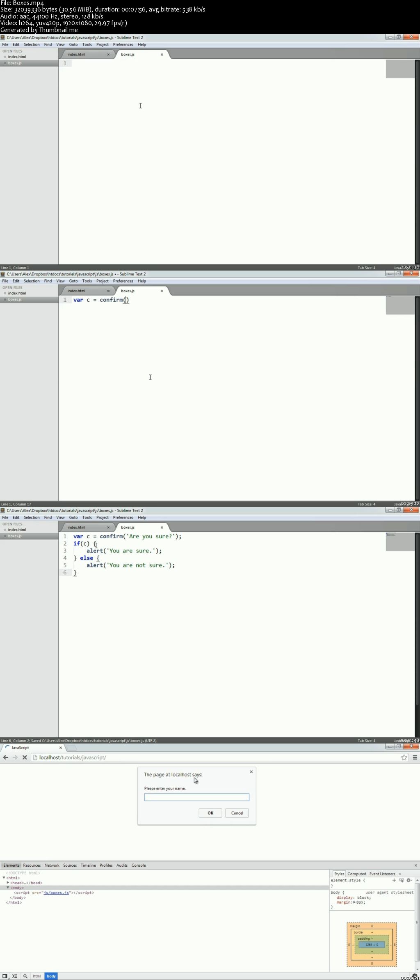This screenshot has height=980, width=420.
Task: Select the body breadcrumb in DevTools
Action: tap(51, 976)
